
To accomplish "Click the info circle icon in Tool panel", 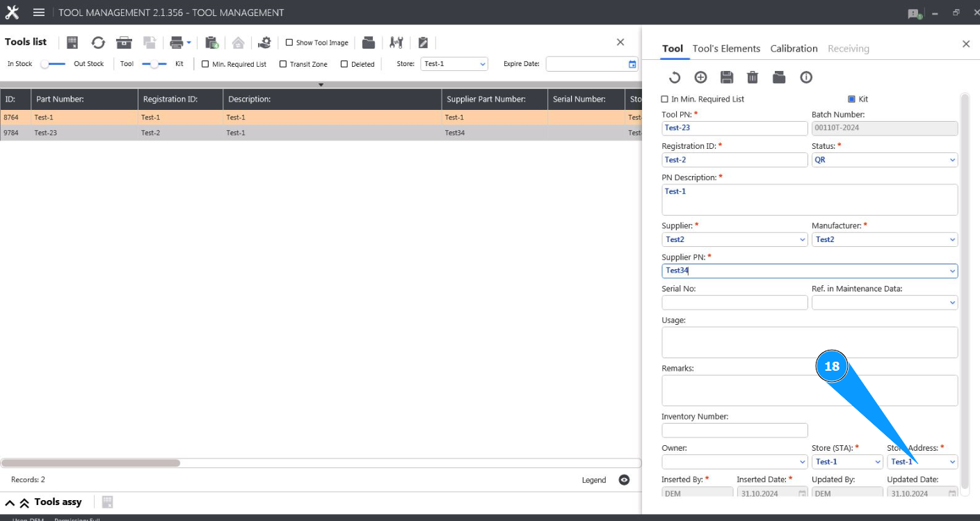I will (806, 77).
